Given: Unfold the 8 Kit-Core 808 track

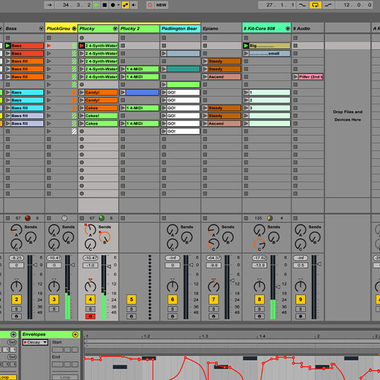Looking at the screenshot, I should coord(288,29).
